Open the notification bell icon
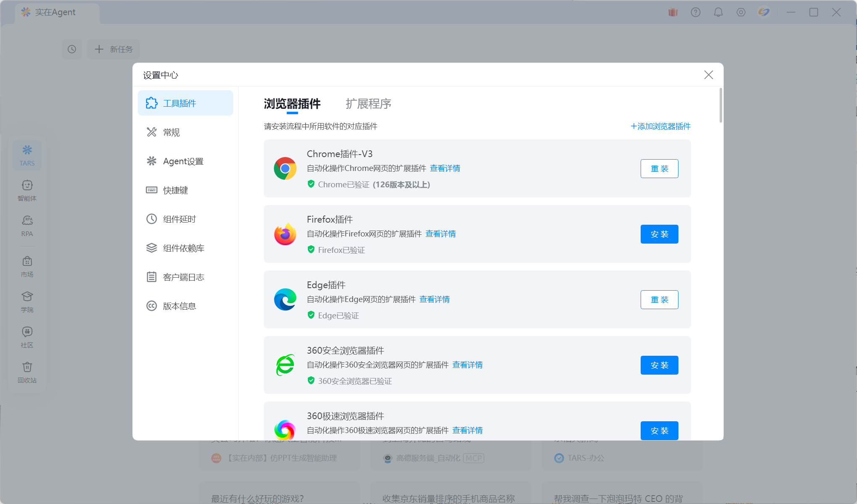857x504 pixels. (718, 13)
